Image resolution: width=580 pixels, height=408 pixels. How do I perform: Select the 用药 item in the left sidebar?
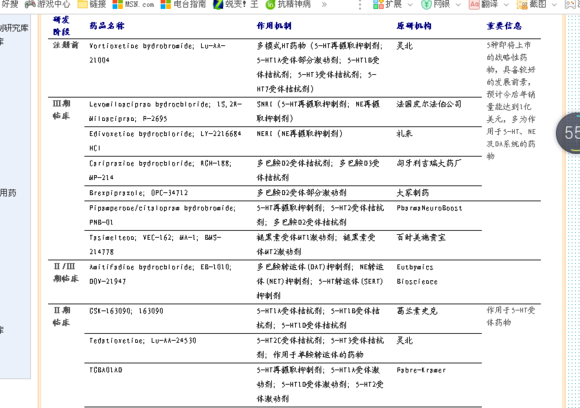[8, 193]
